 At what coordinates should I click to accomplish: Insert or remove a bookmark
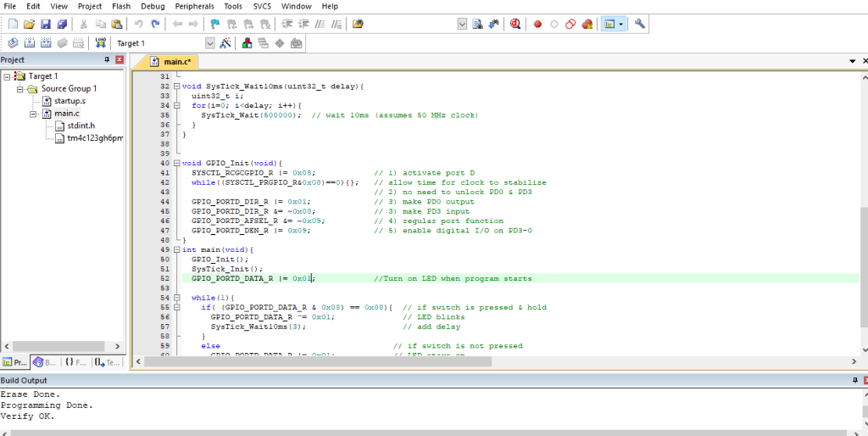click(215, 24)
